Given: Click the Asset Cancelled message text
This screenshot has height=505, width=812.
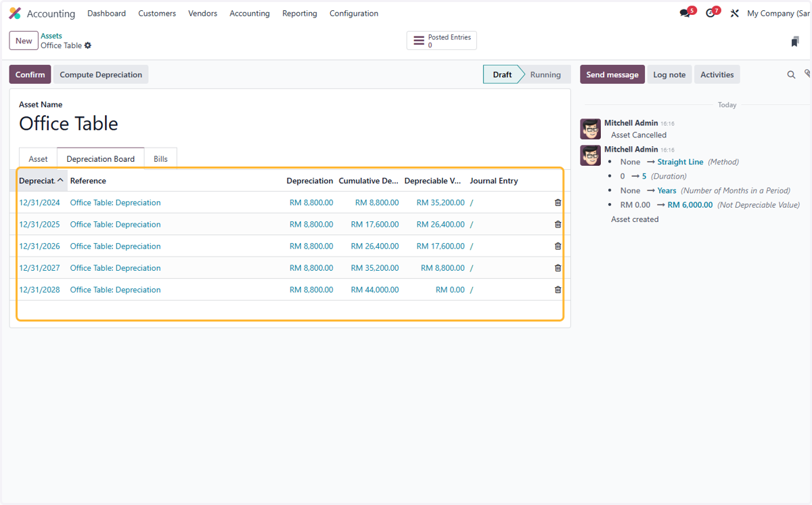Looking at the screenshot, I should pos(639,135).
